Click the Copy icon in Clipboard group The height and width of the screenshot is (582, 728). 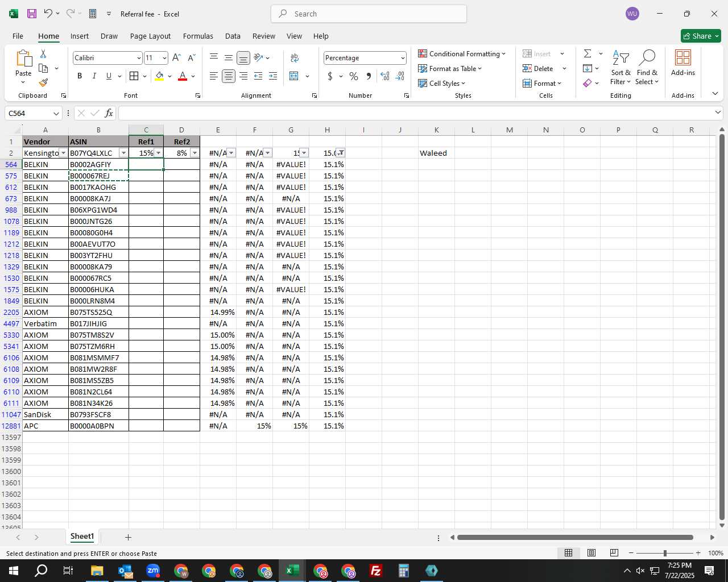(x=43, y=68)
